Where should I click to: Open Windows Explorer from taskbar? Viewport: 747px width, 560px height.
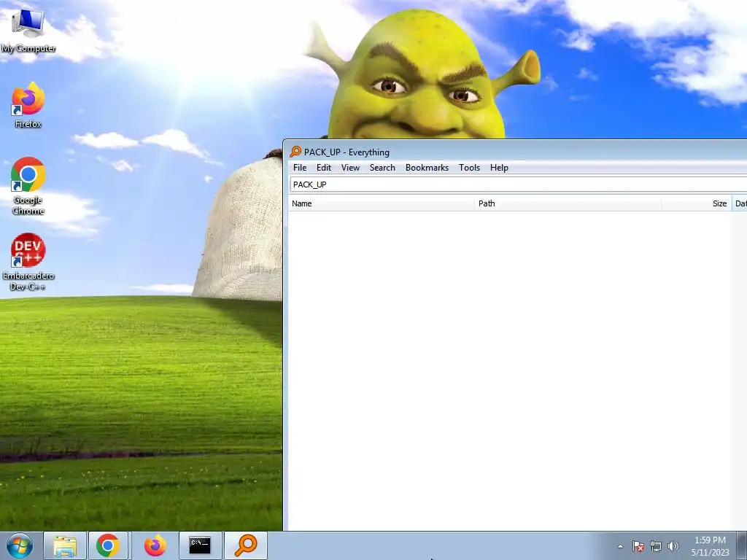pyautogui.click(x=65, y=545)
